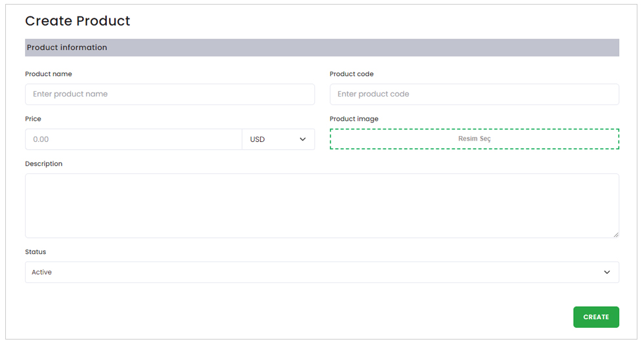Image resolution: width=644 pixels, height=354 pixels.
Task: Open the Status dropdown
Action: [322, 272]
